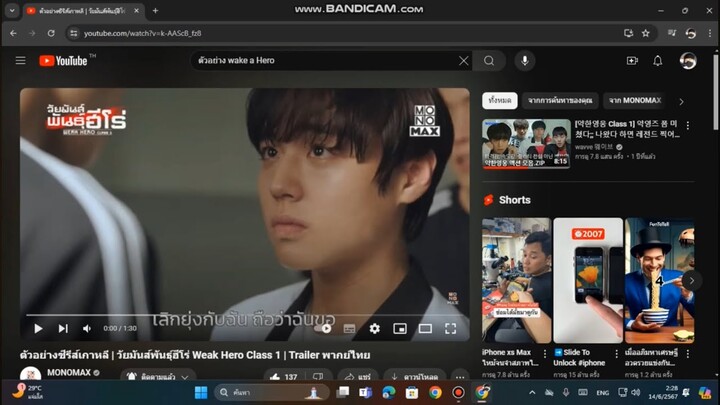
Task: Open options for Slide To Unlock short
Action: [x=616, y=354]
